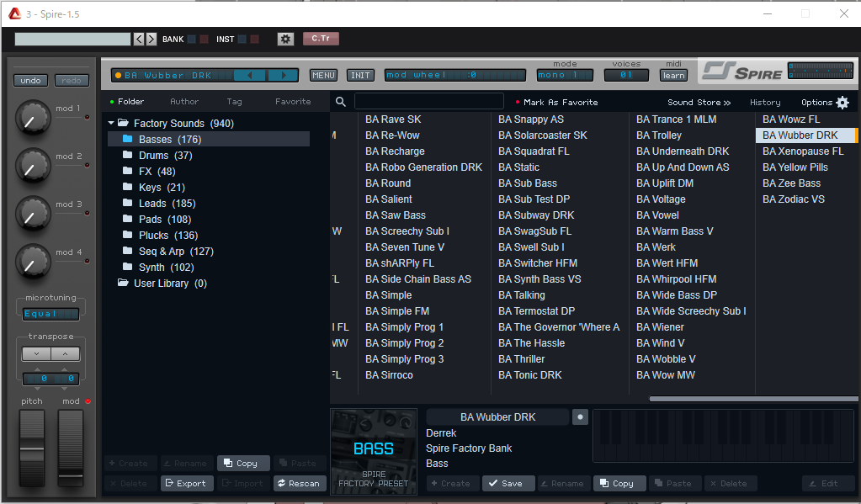This screenshot has width=861, height=504.
Task: Click the INIT button
Action: point(360,75)
